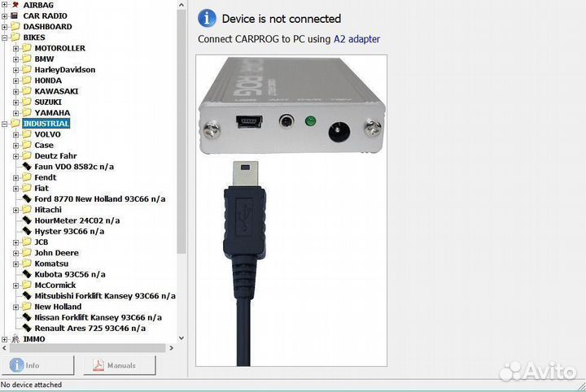Click the blue information icon beside Device status
This screenshot has height=392, width=586.
click(207, 18)
